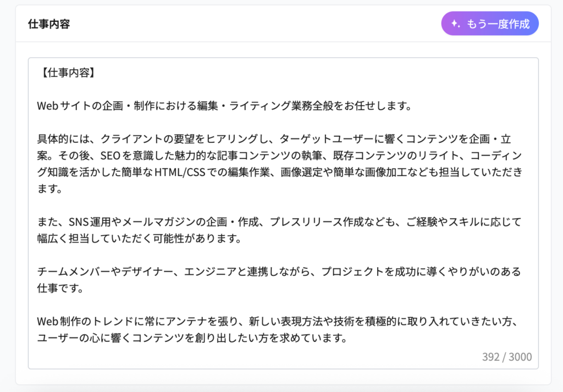Click the line starting with Webサイトの企画・制作
Screen dimensions: 563x392
tap(224, 105)
